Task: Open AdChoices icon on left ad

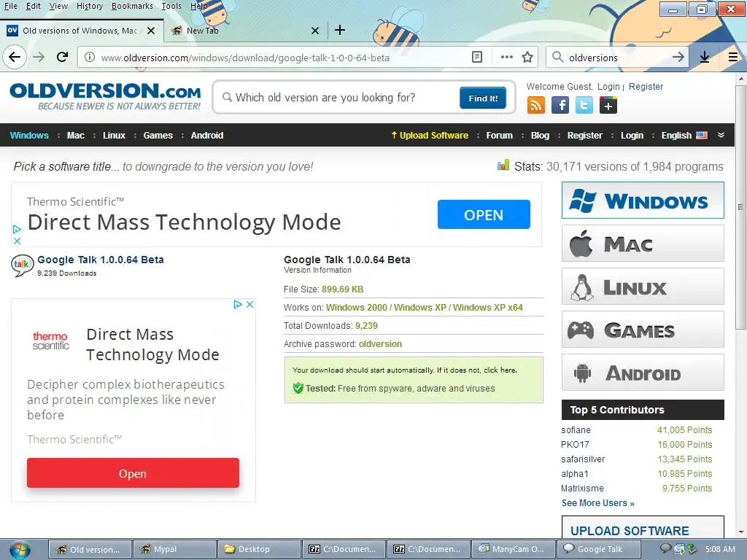Action: click(238, 304)
